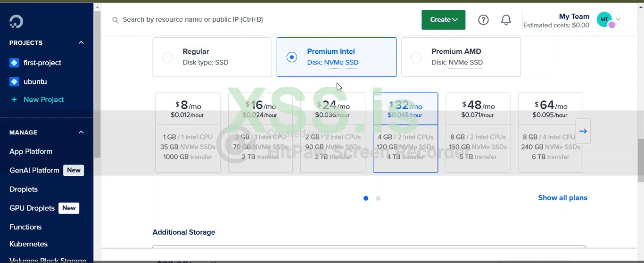Click the NVMe SSD link under Premium Intel
Image resolution: width=644 pixels, height=263 pixels.
[x=341, y=63]
